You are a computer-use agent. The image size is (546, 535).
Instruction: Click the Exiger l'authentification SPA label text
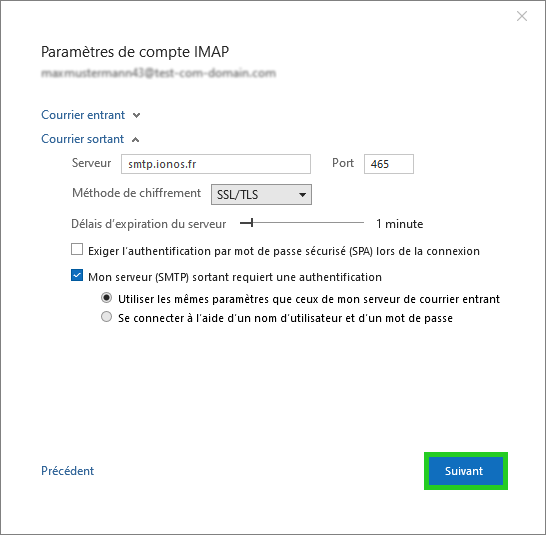284,251
